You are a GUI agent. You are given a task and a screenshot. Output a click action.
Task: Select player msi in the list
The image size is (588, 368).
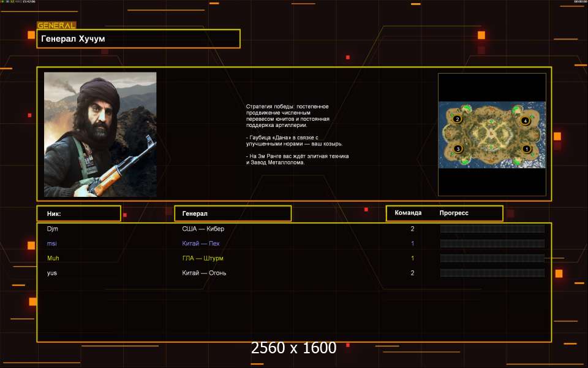coord(51,243)
